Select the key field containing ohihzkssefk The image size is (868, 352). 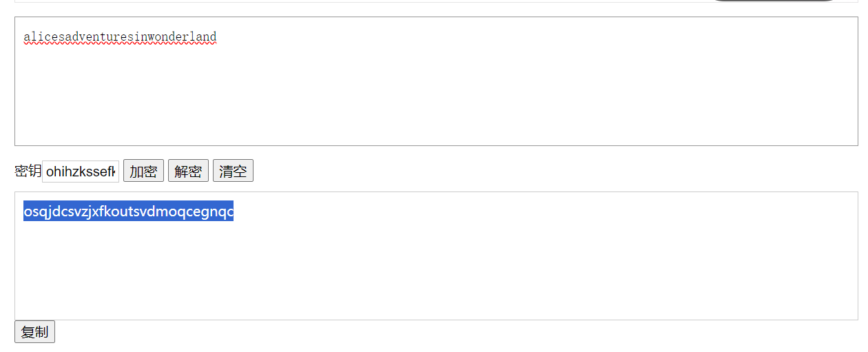[81, 172]
